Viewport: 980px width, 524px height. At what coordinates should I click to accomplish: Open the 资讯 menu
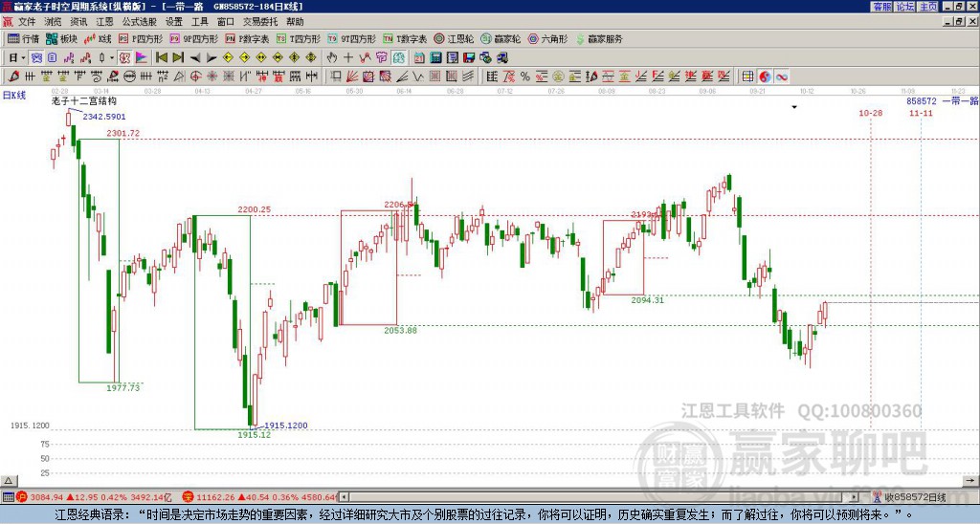click(78, 22)
